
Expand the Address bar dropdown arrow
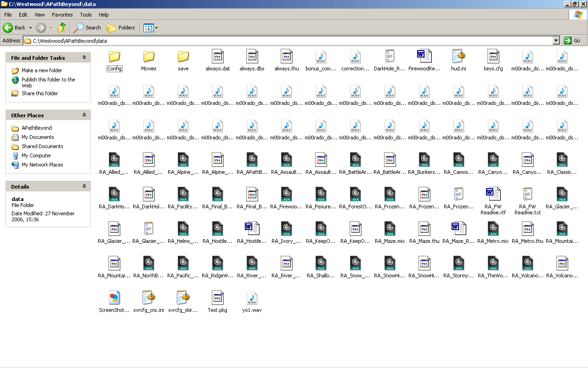(x=556, y=40)
